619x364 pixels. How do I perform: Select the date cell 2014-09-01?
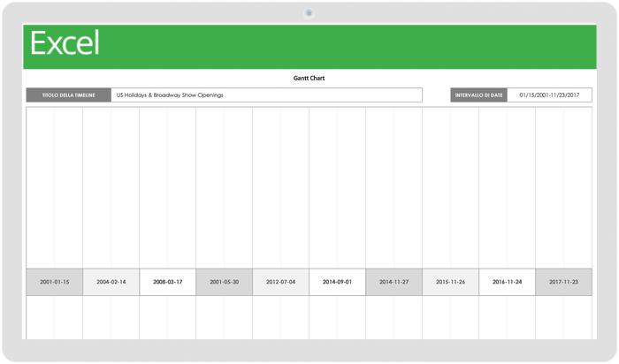coord(337,282)
